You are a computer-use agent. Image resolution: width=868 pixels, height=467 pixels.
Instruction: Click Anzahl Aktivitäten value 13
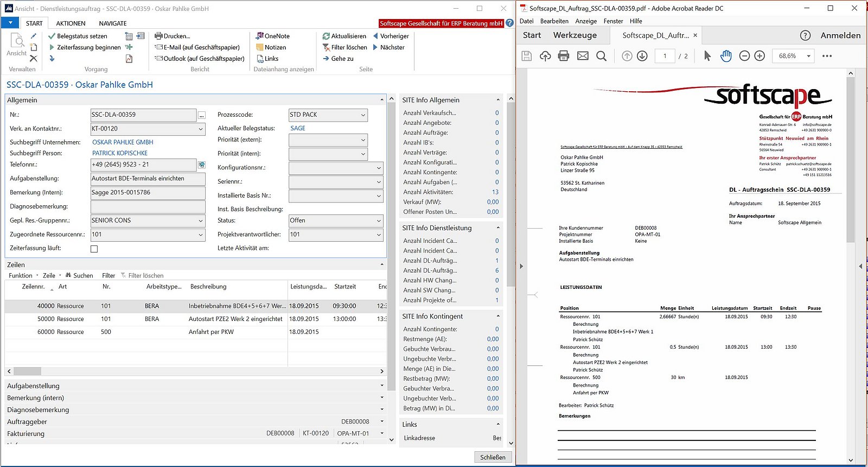pos(495,192)
